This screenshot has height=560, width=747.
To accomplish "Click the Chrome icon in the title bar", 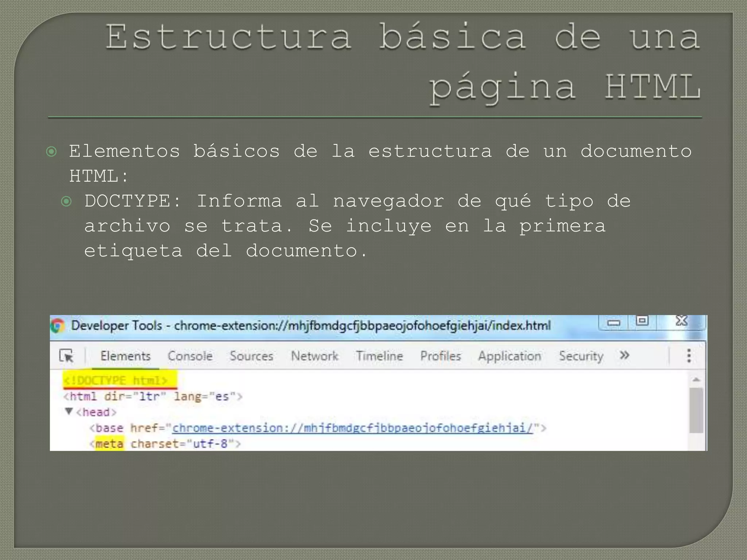I will [x=57, y=326].
